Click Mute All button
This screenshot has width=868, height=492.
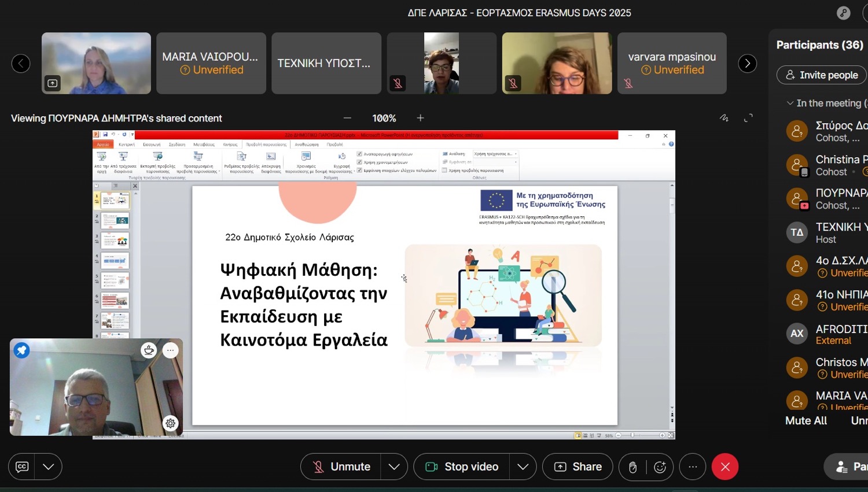click(806, 420)
